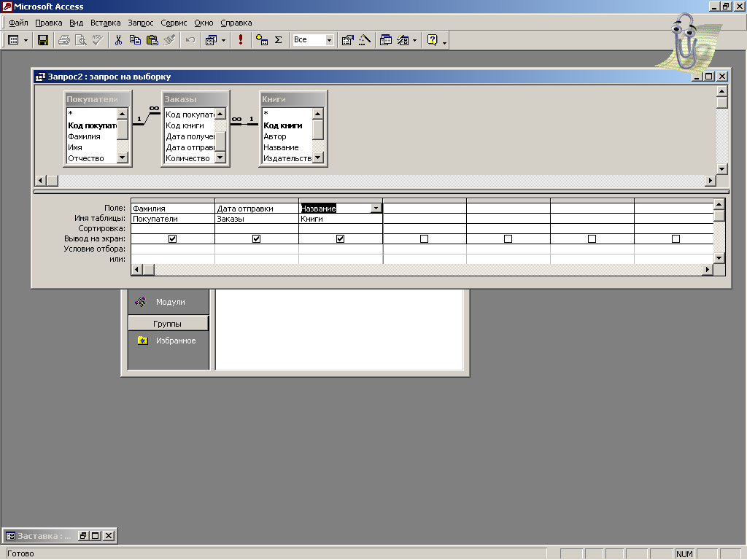Select Количество in Заказы field list
The width and height of the screenshot is (747, 560).
(189, 158)
